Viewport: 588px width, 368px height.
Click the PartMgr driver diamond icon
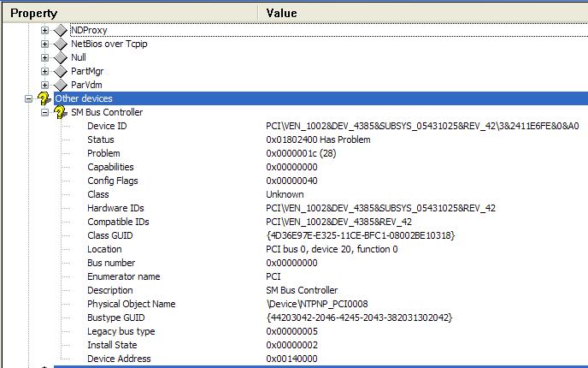[61, 71]
